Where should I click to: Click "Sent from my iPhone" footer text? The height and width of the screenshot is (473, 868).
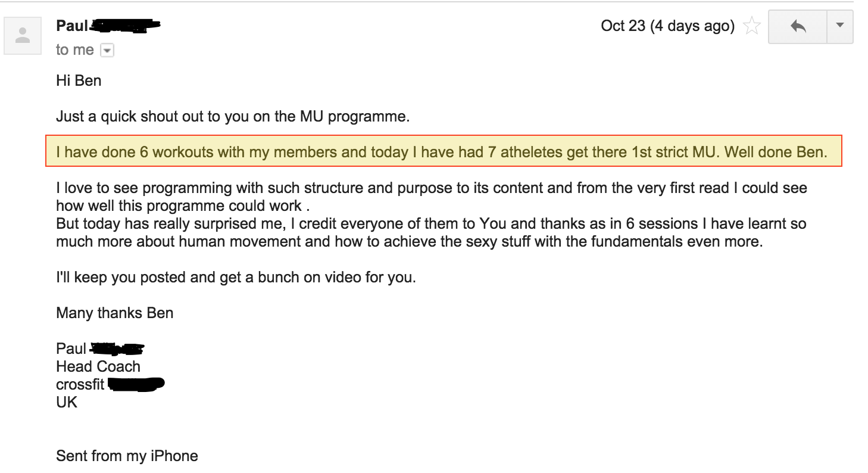(x=127, y=456)
